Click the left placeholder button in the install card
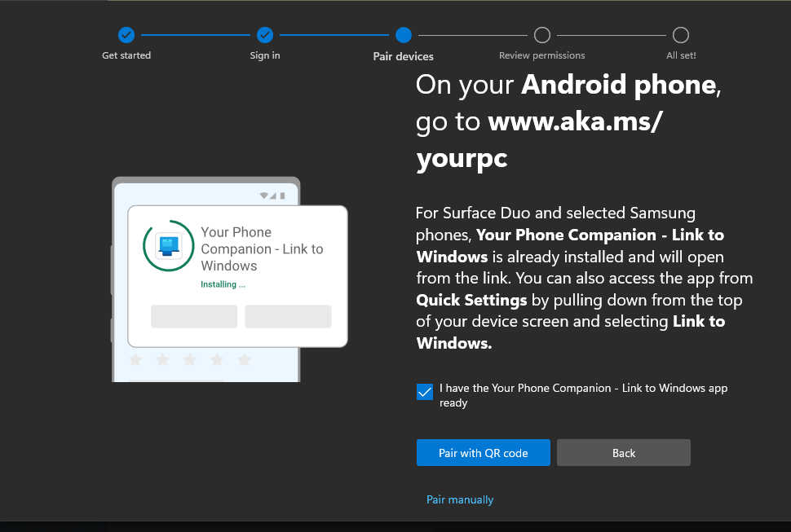 point(193,316)
